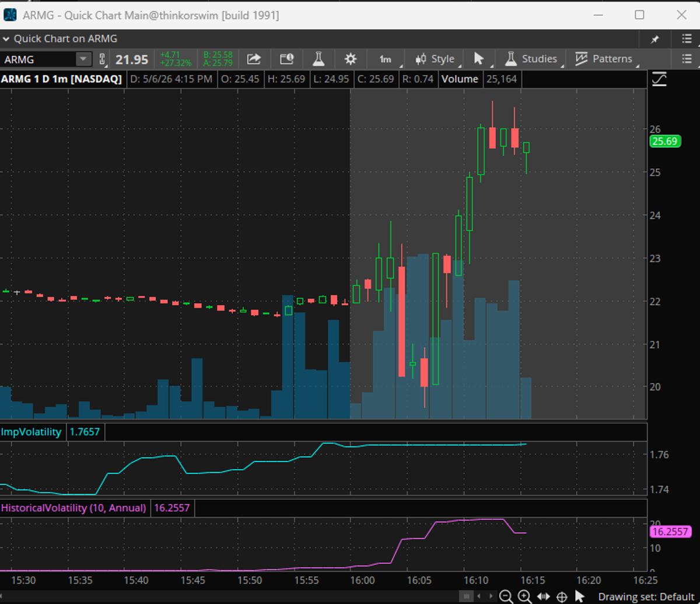Pin the Quick Chart window
Viewport: 700px width, 604px height.
[x=655, y=39]
